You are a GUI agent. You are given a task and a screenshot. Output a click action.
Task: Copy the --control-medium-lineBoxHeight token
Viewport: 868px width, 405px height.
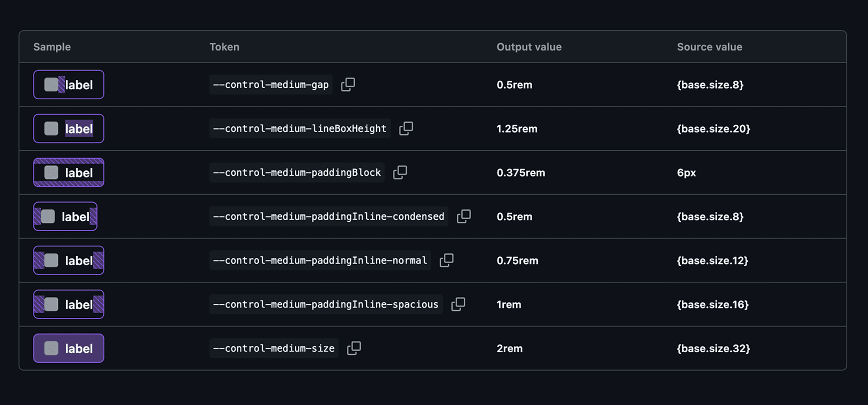406,128
